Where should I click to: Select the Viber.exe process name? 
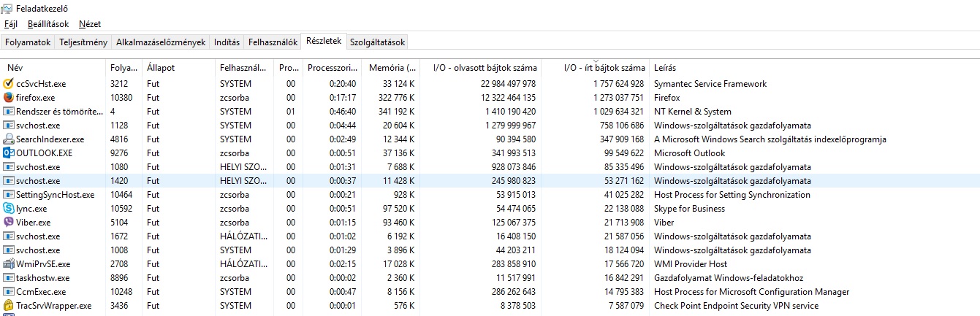(x=33, y=223)
